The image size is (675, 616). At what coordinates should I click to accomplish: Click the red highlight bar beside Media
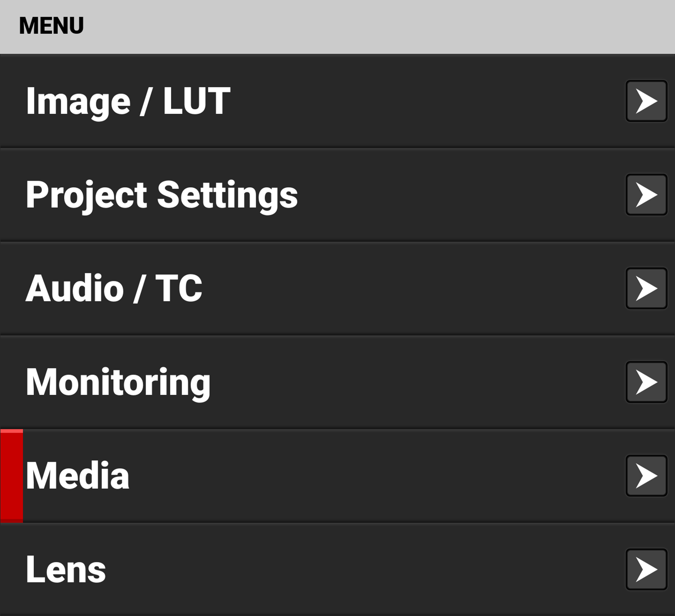point(12,476)
